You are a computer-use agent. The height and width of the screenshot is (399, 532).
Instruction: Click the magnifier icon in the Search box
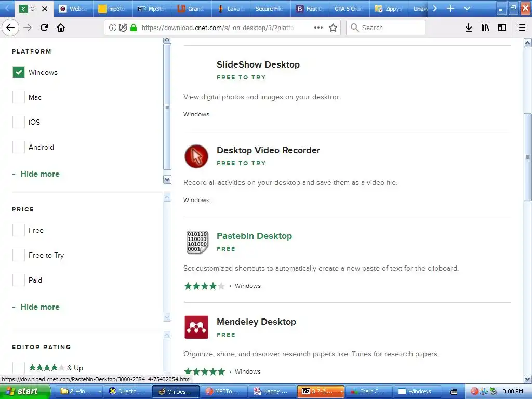click(x=354, y=28)
